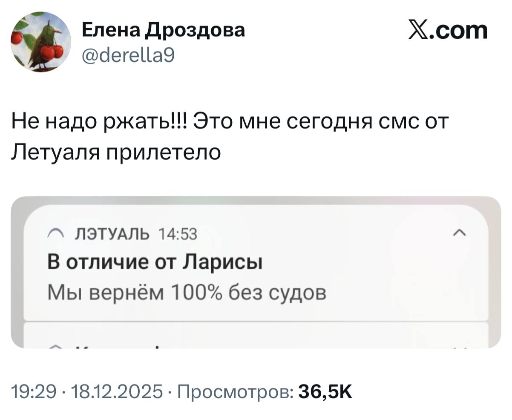Click the 14:53 notification time

(177, 234)
